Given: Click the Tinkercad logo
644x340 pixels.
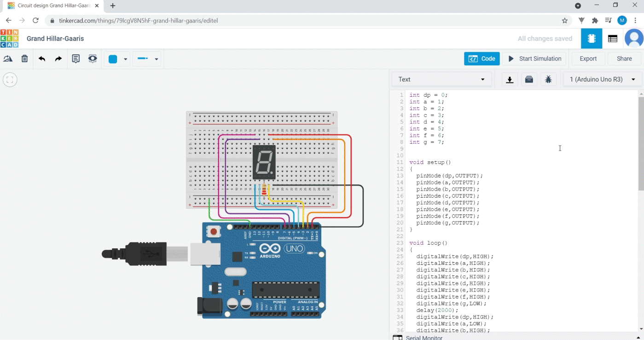Looking at the screenshot, I should pos(9,39).
